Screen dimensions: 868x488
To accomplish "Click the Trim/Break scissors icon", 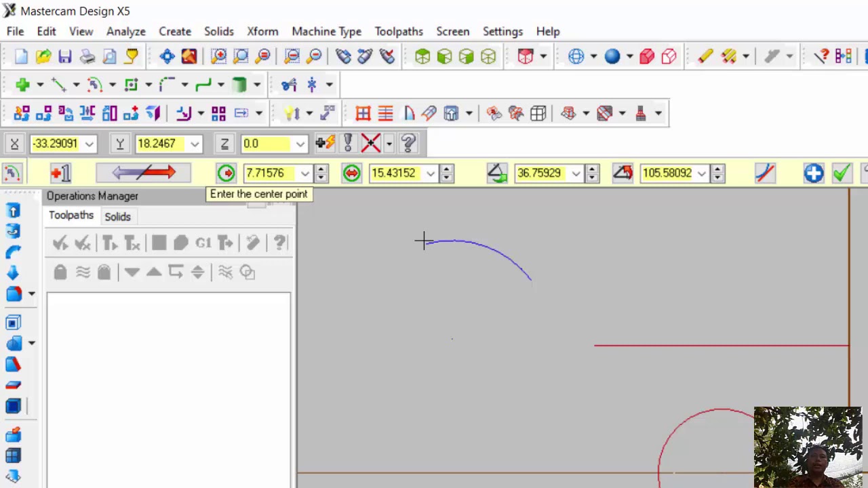I will click(290, 85).
